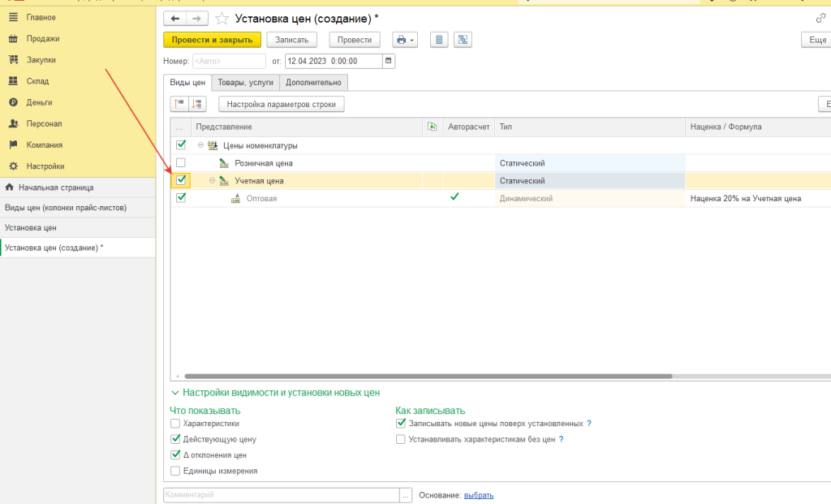The height and width of the screenshot is (504, 831).
Task: Toggle the Δ отклонения цен checkbox
Action: tap(175, 454)
